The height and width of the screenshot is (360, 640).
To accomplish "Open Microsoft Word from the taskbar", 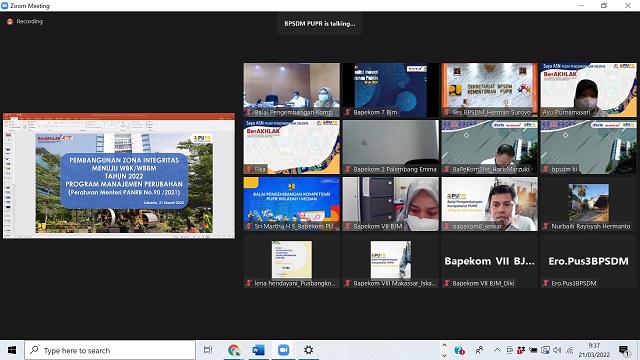I will click(258, 350).
